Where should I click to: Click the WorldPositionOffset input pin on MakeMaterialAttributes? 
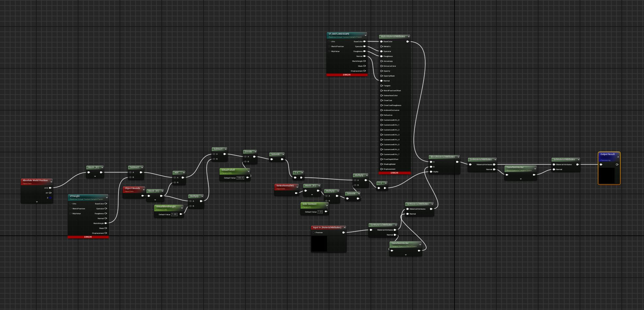tap(381, 91)
